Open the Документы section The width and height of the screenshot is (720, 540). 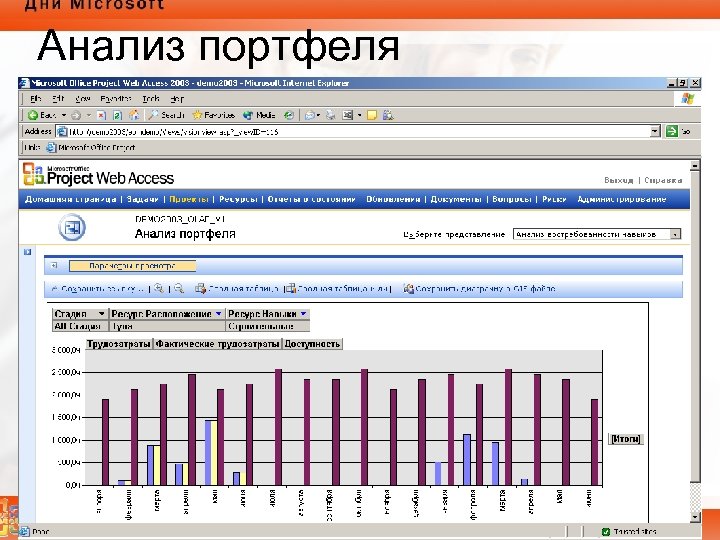[x=456, y=199]
